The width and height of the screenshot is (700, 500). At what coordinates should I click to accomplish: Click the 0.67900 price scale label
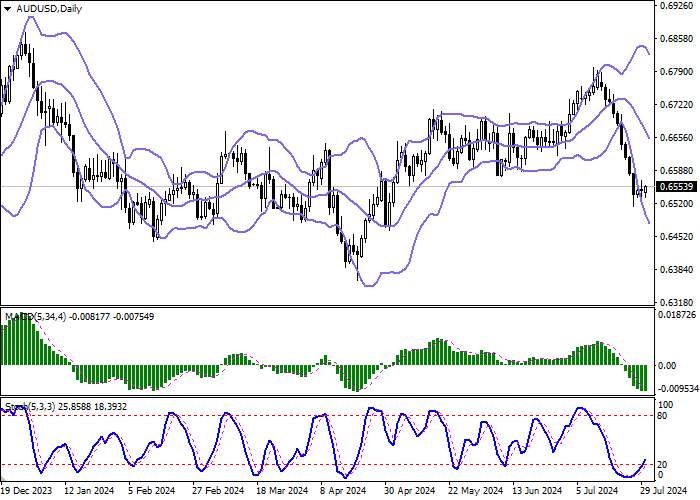(677, 71)
